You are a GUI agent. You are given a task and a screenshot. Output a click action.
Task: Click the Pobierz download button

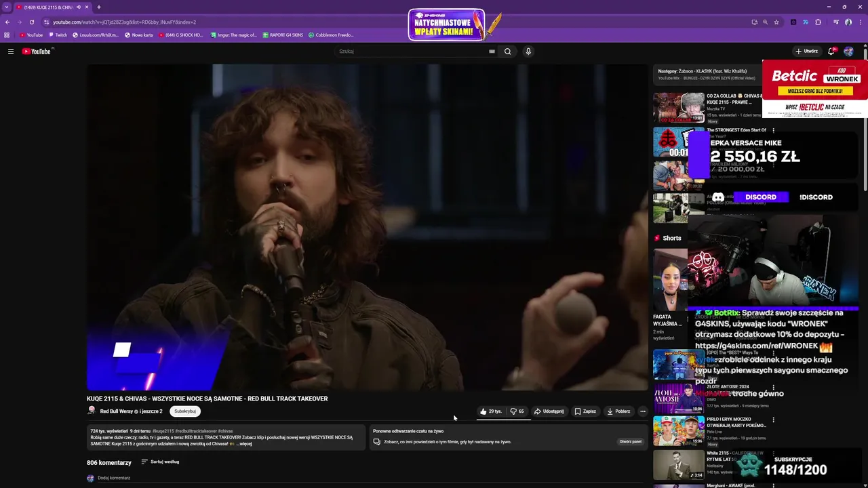[618, 411]
